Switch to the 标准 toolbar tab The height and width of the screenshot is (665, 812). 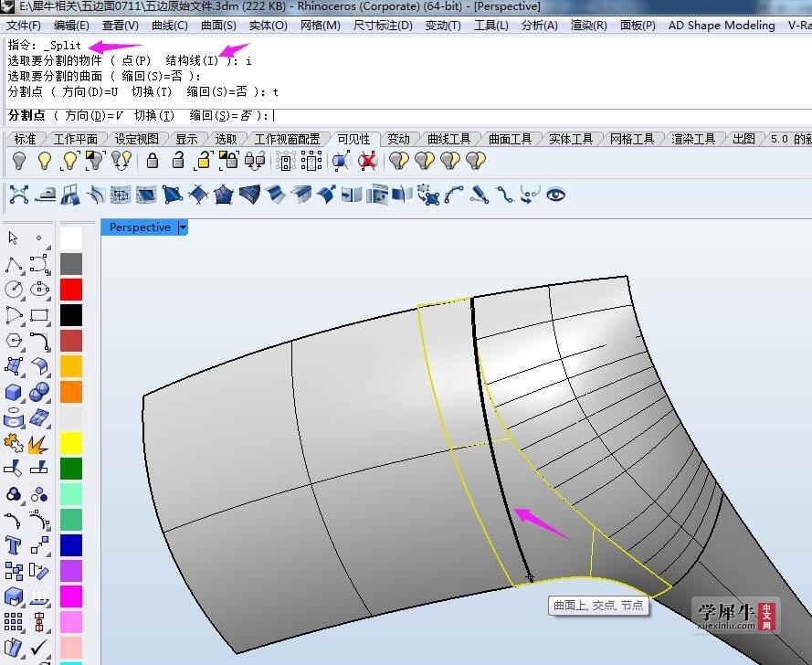(x=25, y=139)
